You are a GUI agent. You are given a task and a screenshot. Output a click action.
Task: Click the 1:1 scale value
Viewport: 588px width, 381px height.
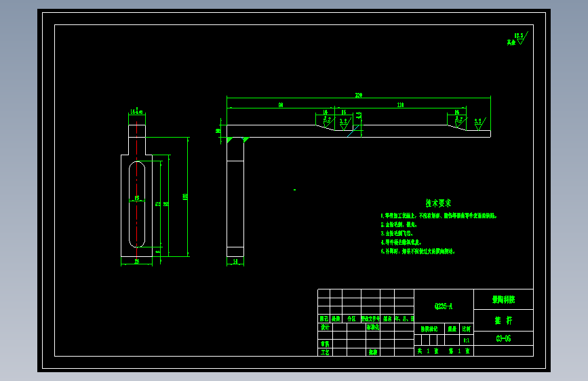coord(466,340)
